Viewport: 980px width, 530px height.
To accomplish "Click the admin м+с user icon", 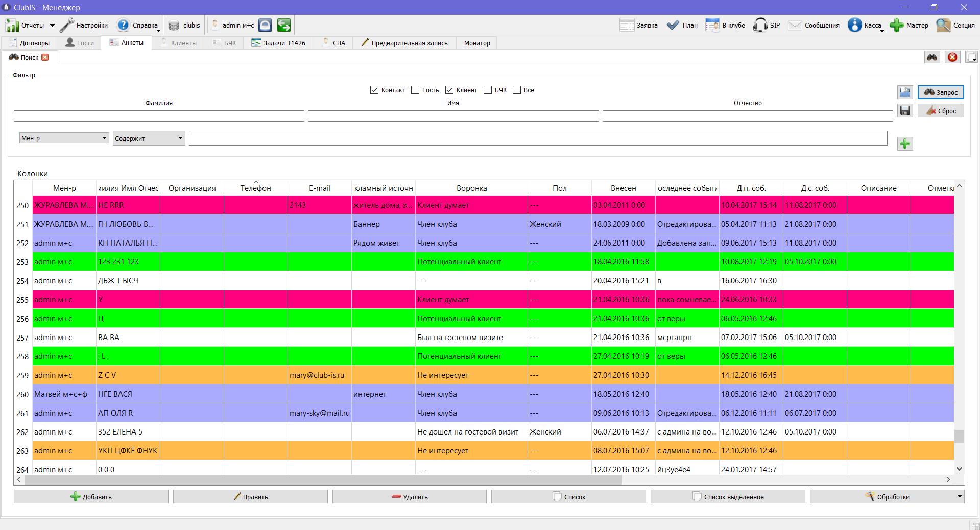I will [x=215, y=25].
